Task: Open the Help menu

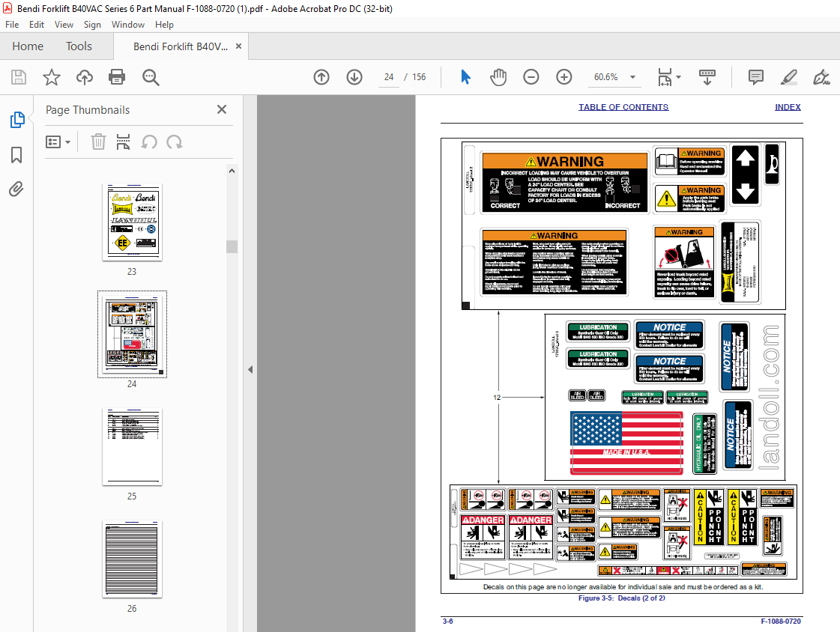Action: pos(164,25)
